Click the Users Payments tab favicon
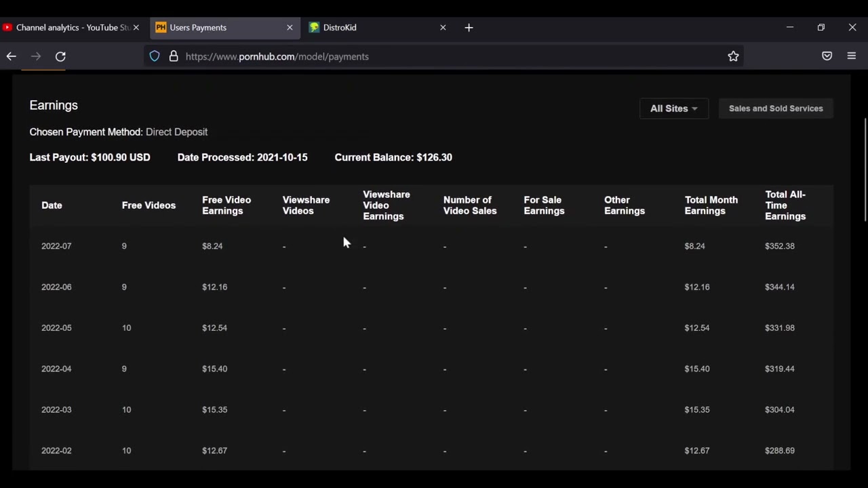Screen dimensions: 868x488 pos(161,28)
